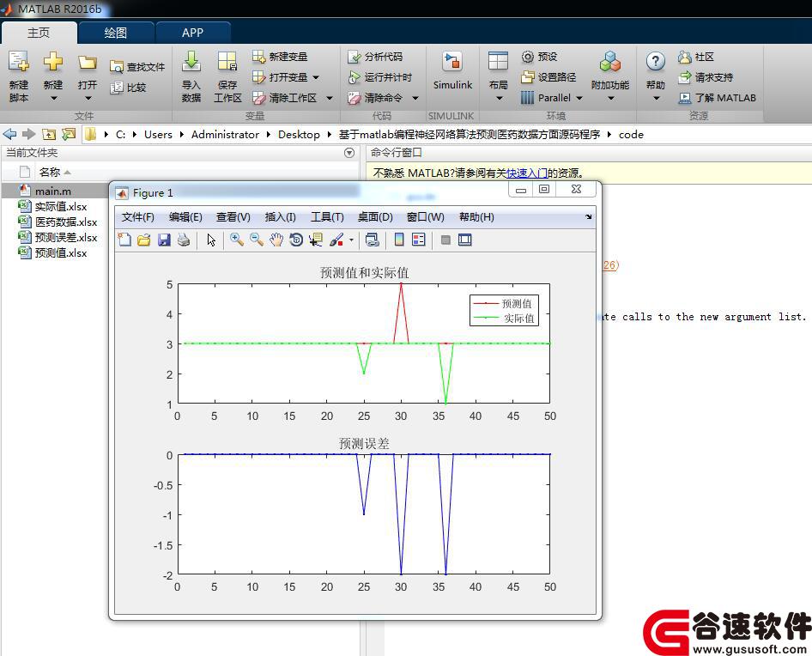Select the Data Cursor tool in Figure 1
This screenshot has width=812, height=656.
[315, 240]
